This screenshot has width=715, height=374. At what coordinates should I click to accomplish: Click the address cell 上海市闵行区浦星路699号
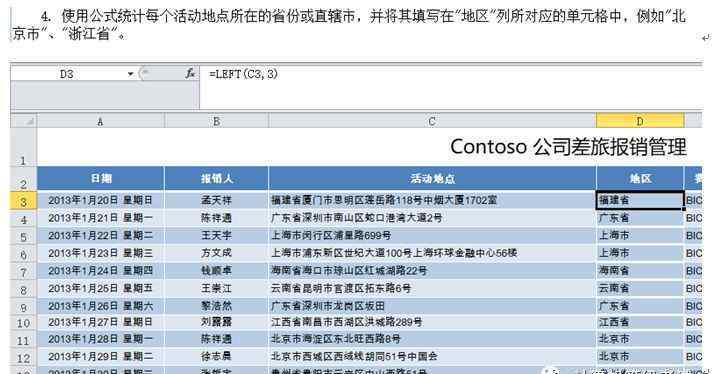432,235
